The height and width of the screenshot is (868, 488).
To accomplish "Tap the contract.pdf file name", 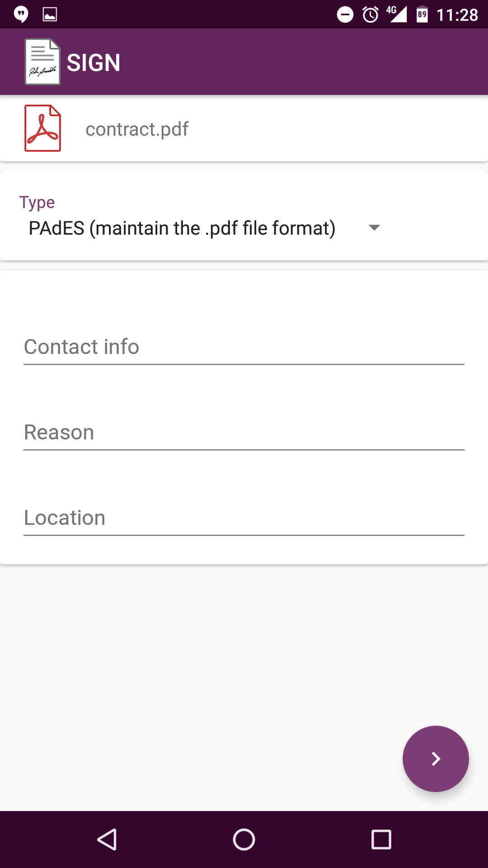I will point(137,129).
